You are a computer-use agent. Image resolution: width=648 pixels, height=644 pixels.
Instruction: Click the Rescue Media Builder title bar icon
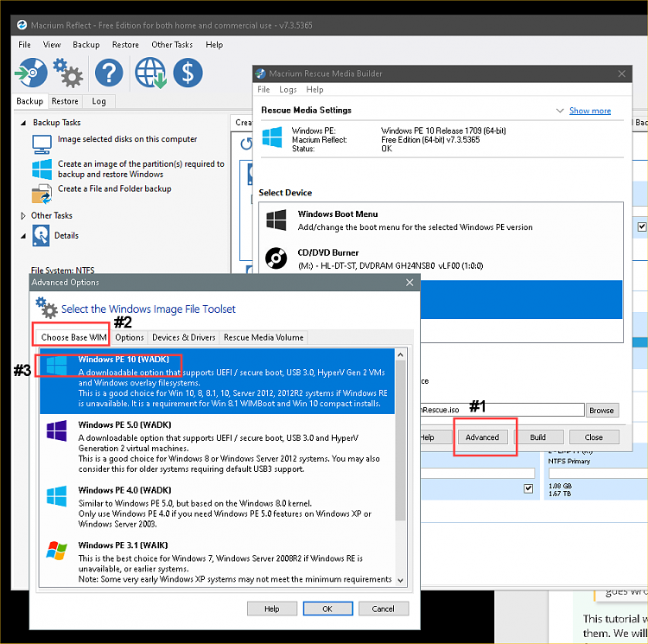(260, 73)
